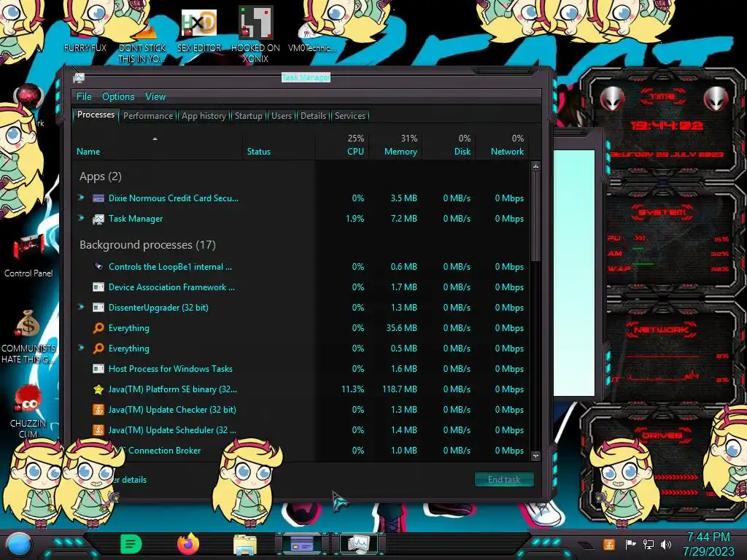The width and height of the screenshot is (747, 560).
Task: Open the Start orb
Action: pyautogui.click(x=18, y=544)
